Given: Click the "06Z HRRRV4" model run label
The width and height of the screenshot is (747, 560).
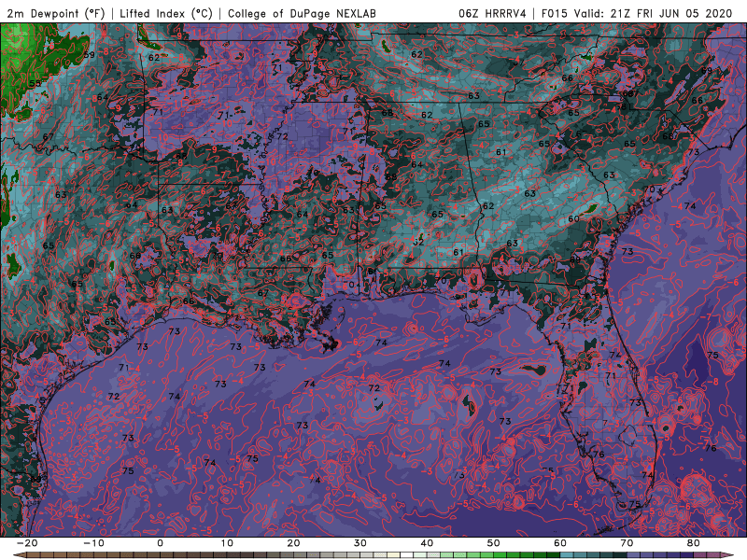Looking at the screenshot, I should pos(492,13).
